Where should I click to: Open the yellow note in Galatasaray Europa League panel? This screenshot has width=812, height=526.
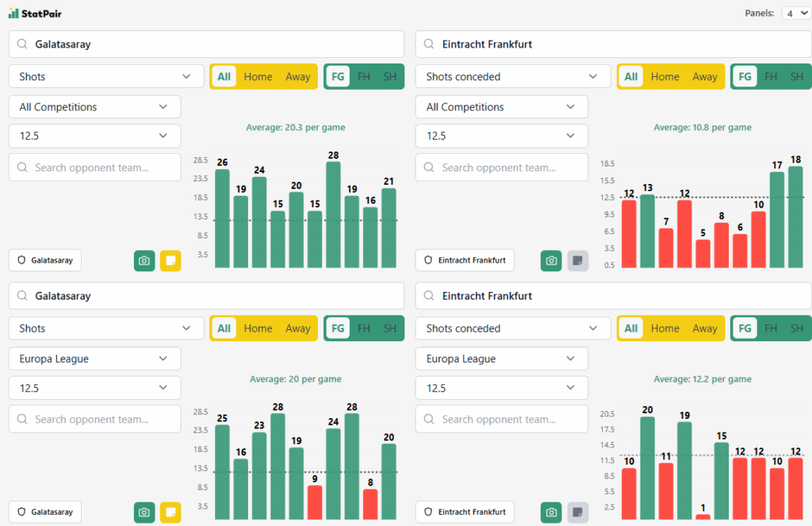(x=170, y=513)
